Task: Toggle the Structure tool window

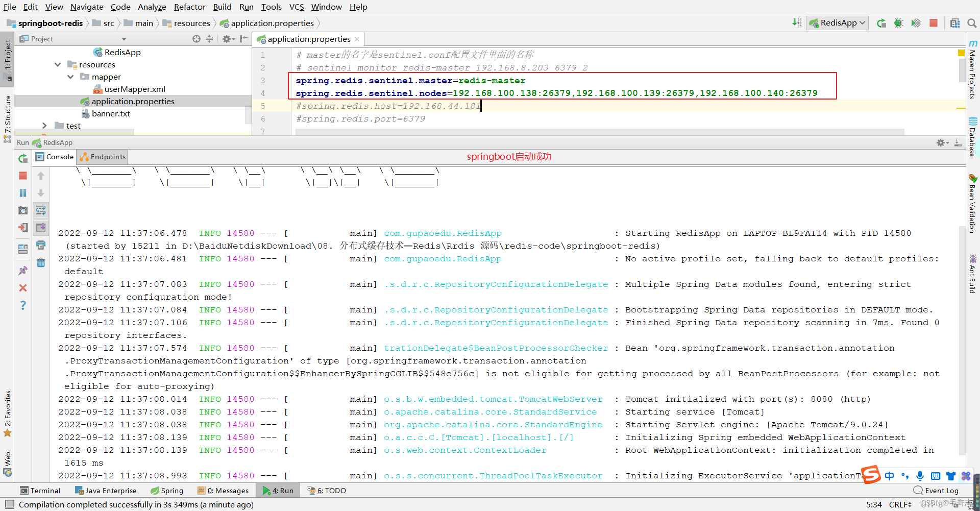Action: coord(7,118)
